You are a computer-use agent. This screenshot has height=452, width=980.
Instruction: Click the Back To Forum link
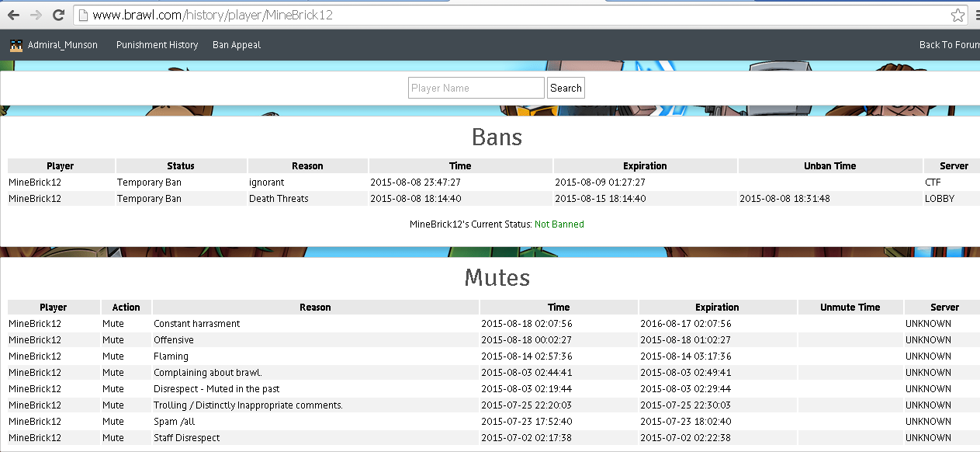(948, 45)
